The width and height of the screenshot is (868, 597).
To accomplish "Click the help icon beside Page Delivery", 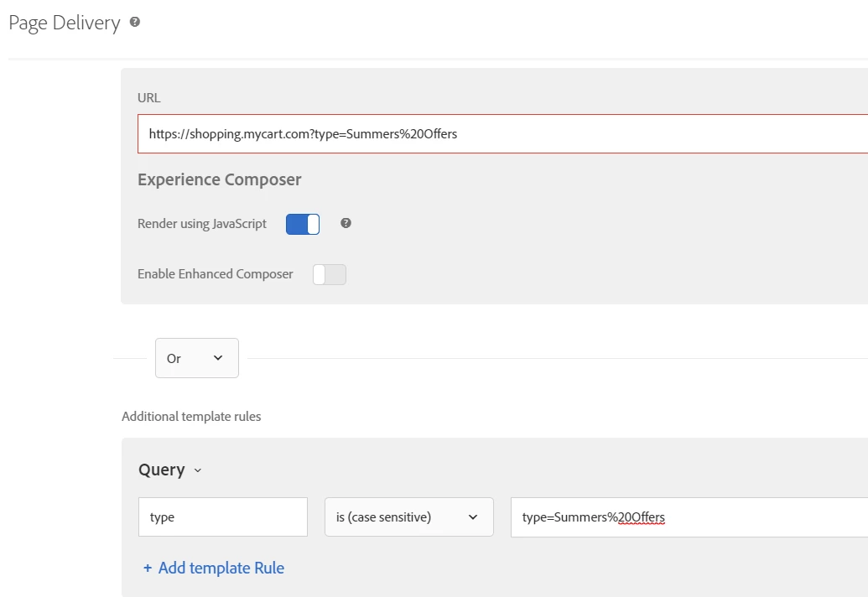I will pos(134,23).
